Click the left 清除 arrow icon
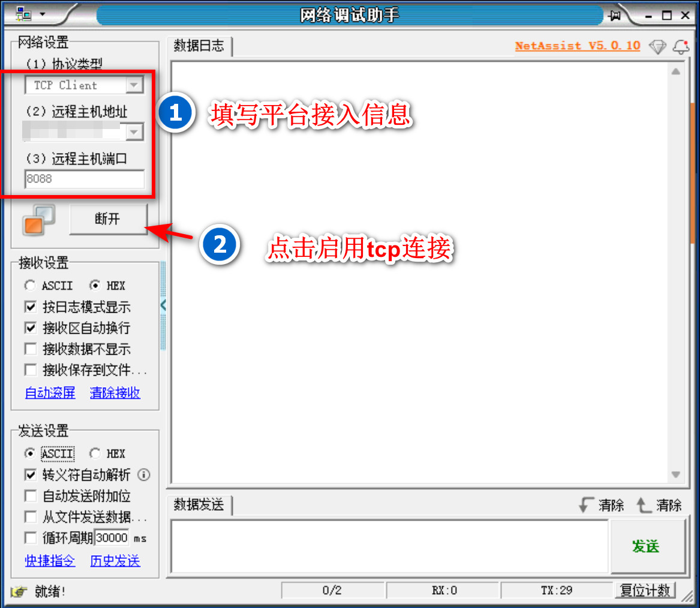This screenshot has height=608, width=700. pos(586,505)
